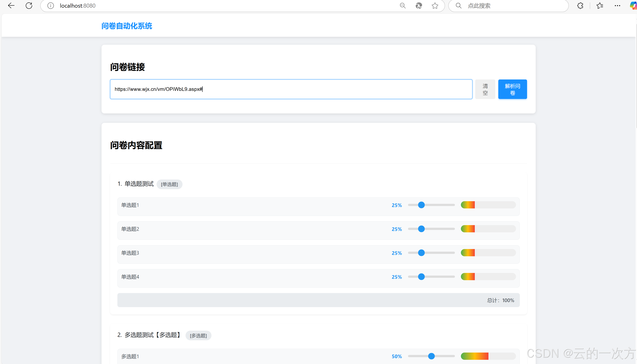This screenshot has height=364, width=637.
Task: Click the site info icon in address bar
Action: pyautogui.click(x=50, y=5)
